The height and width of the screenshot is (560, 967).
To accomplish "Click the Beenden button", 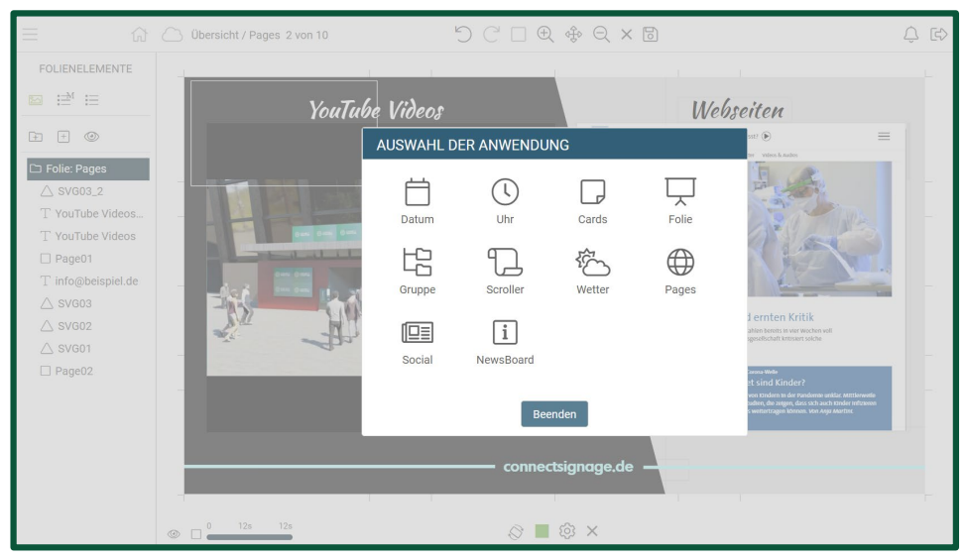I will [x=554, y=414].
